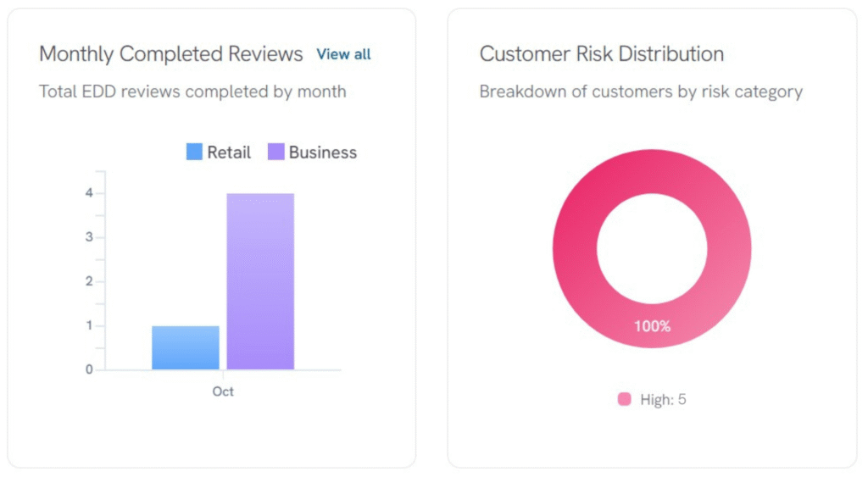Click the Breakdown of customers subtitle text
The height and width of the screenshot is (488, 868).
(x=641, y=91)
